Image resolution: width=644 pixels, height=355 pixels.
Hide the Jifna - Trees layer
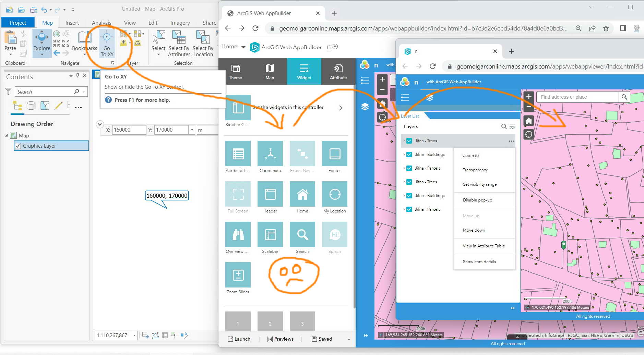[x=409, y=140]
